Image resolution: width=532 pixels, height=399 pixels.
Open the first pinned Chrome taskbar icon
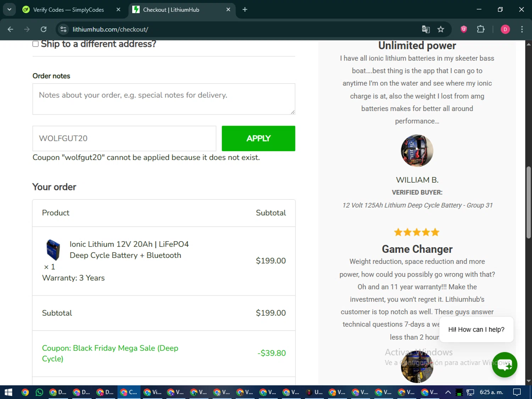[25, 392]
